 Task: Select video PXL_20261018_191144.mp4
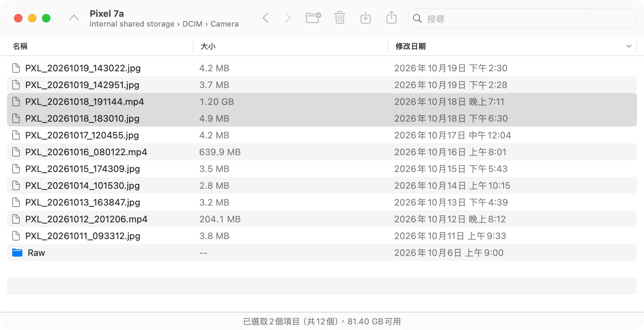85,102
